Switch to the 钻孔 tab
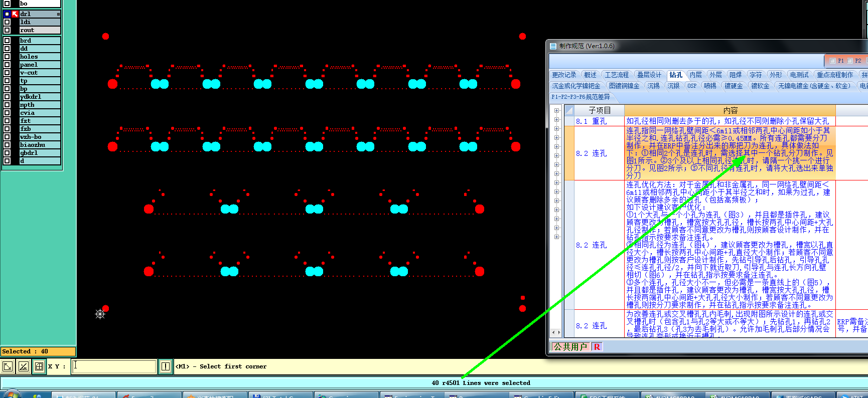Screen dimensions: 868x398 click(x=676, y=75)
